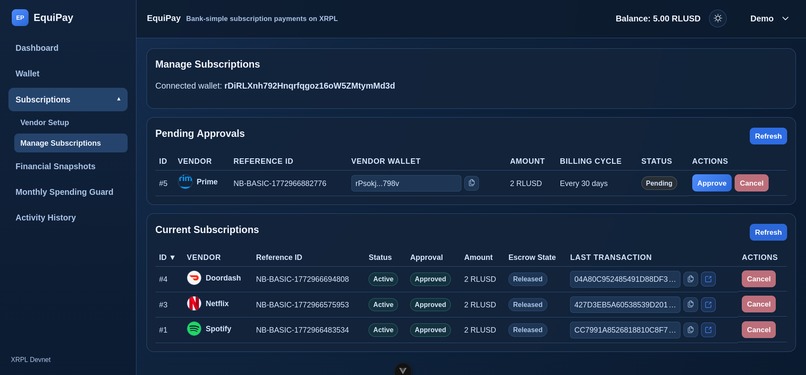Viewport: 806px width, 375px height.
Task: Click the Balance: 5.00 RLUSD label
Action: [x=658, y=18]
